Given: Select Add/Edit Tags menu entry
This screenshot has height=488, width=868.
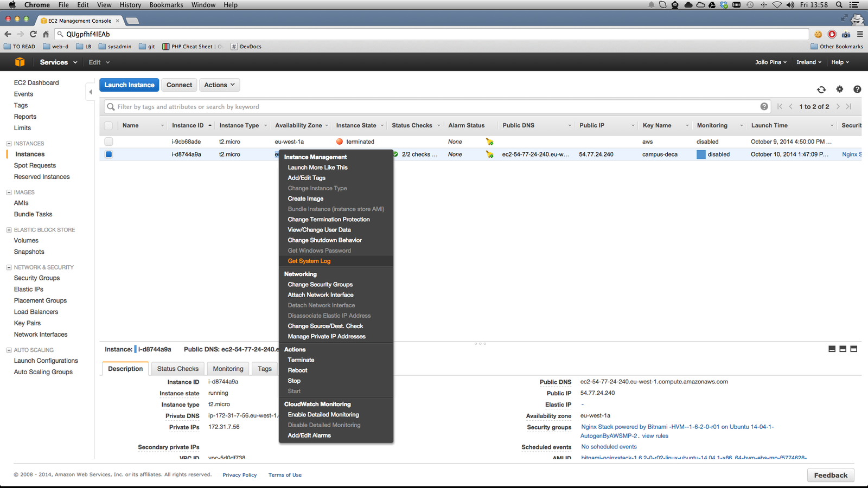Looking at the screenshot, I should (x=307, y=178).
